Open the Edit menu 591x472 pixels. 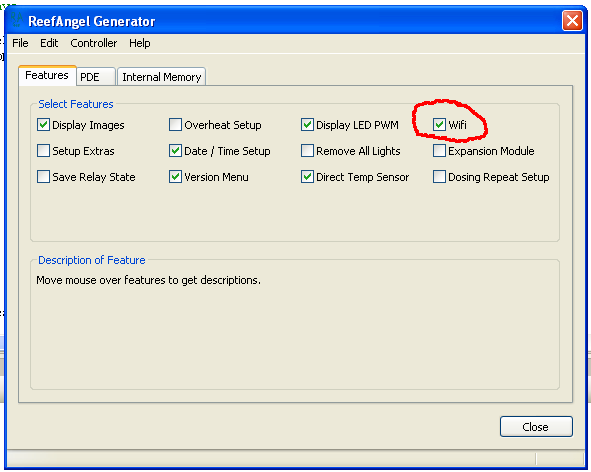coord(49,43)
